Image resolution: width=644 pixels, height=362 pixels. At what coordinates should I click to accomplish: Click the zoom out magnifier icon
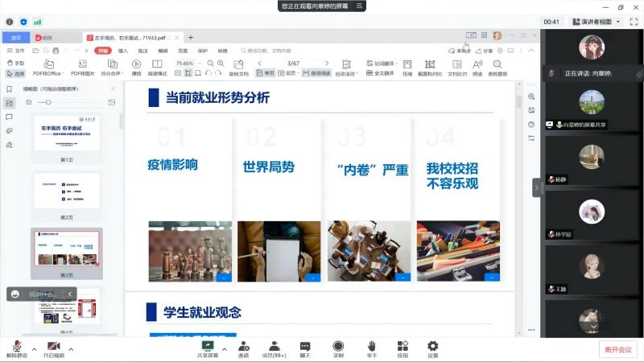pos(210,64)
